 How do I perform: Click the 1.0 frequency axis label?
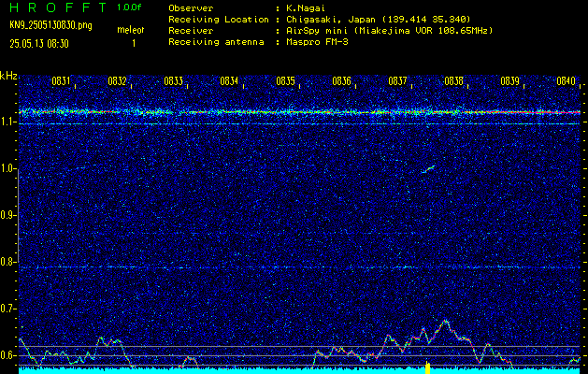click(8, 169)
